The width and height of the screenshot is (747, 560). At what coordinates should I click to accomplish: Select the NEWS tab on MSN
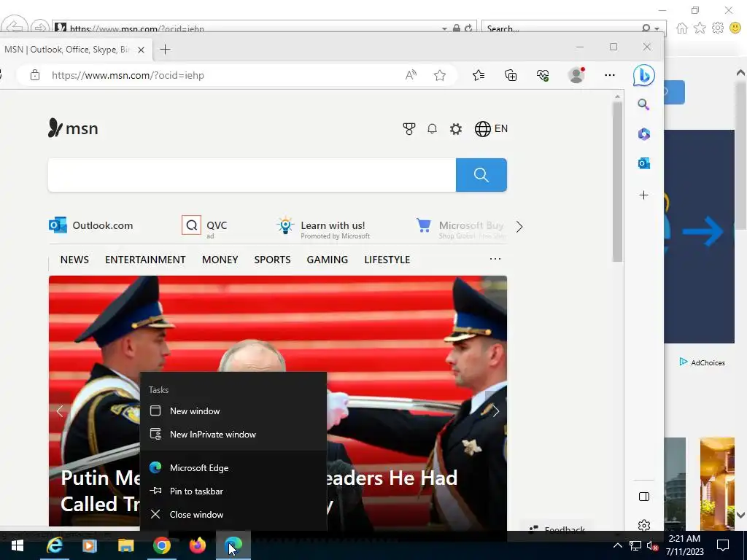[74, 260]
